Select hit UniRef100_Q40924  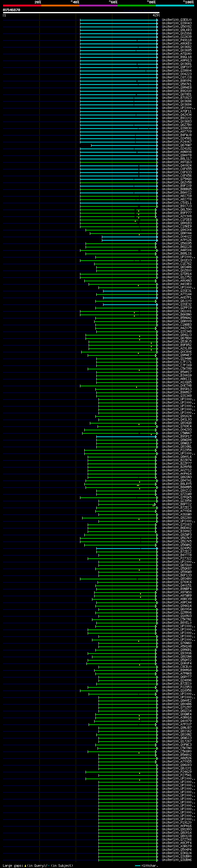pyautogui.click(x=176, y=165)
